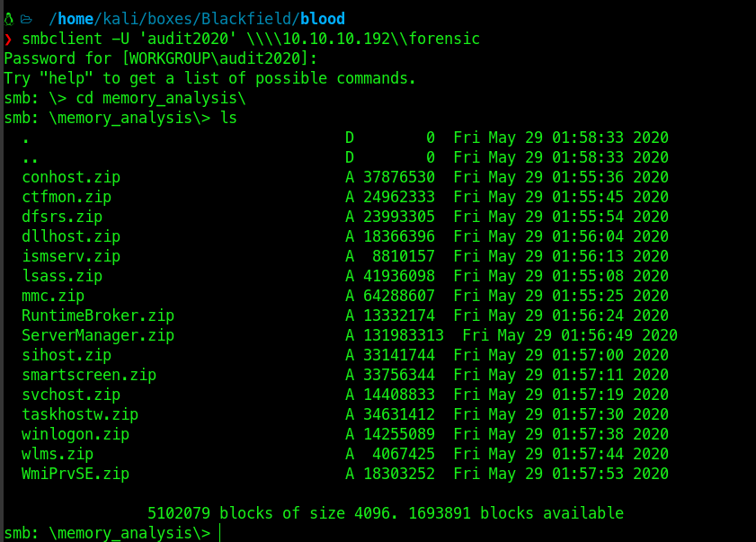This screenshot has height=542, width=756.
Task: Click the RuntimeBroker.zip filename
Action: click(98, 315)
